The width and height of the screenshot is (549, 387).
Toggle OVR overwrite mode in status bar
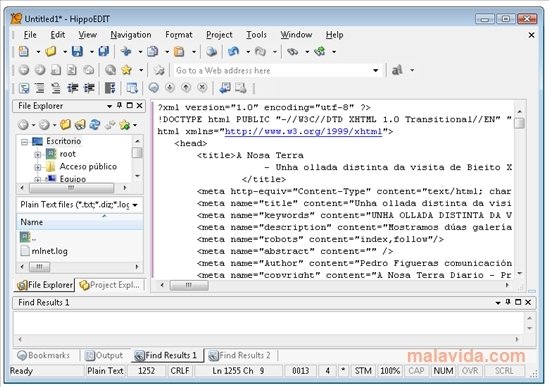pyautogui.click(x=470, y=371)
